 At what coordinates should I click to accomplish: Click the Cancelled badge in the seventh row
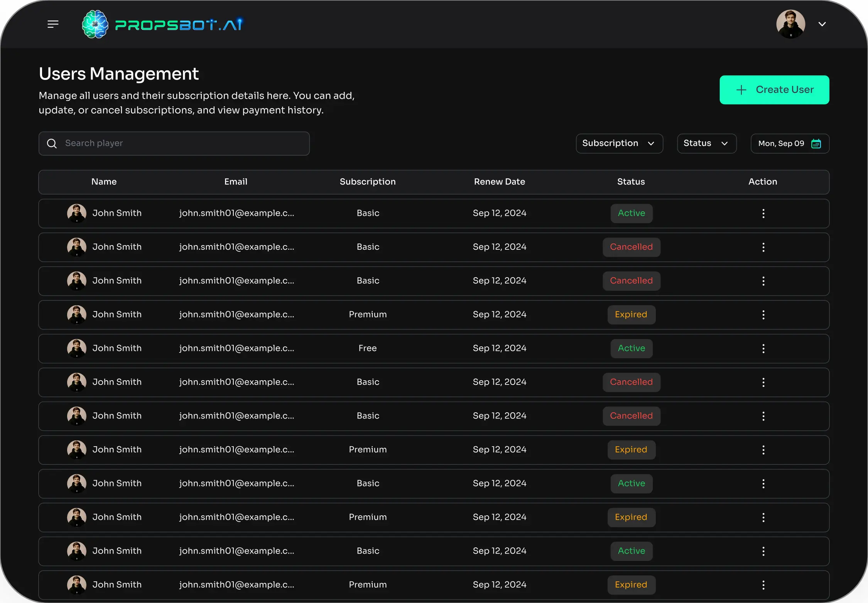point(631,416)
